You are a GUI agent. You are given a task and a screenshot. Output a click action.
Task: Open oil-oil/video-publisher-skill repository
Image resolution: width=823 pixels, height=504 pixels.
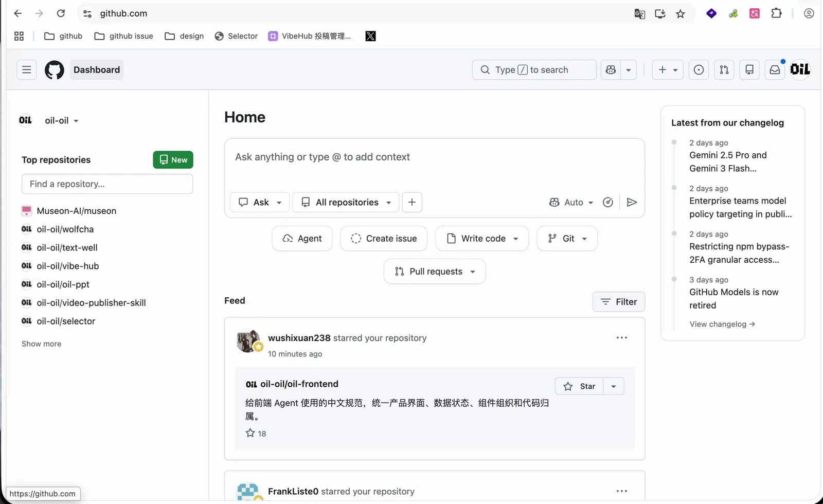tap(91, 303)
